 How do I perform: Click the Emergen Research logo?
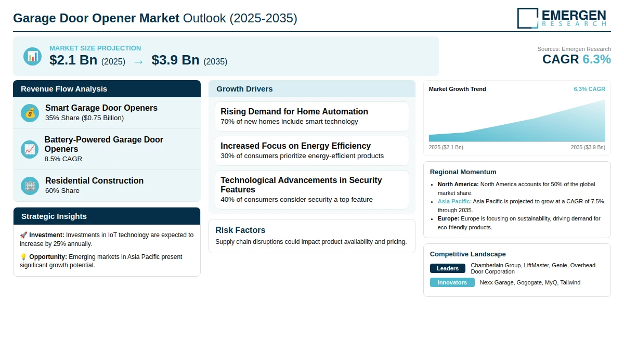point(562,18)
